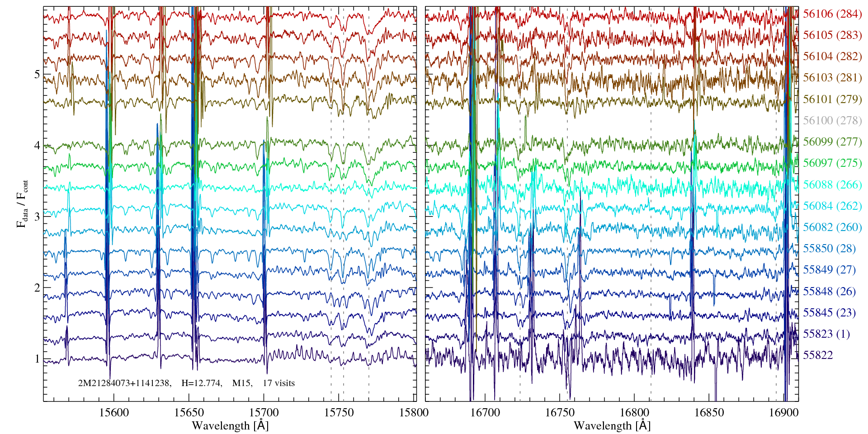Click the 15650 x-axis tick label
868x434 pixels.
(189, 413)
